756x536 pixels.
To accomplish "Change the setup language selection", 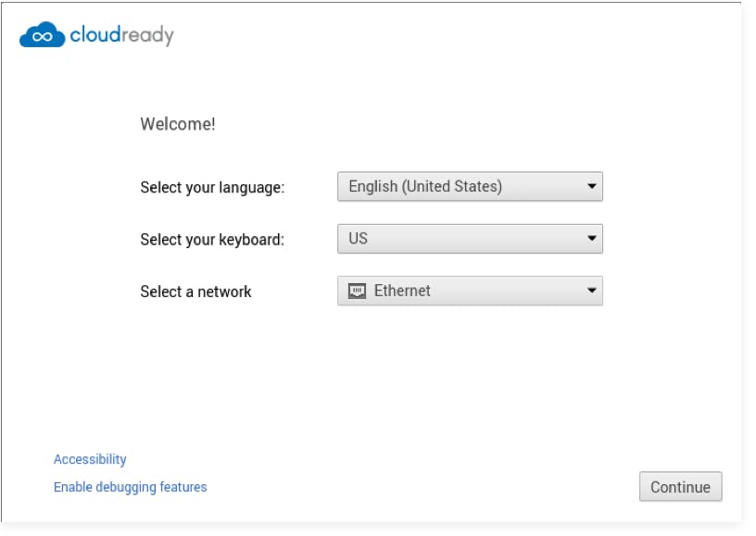I will point(470,187).
